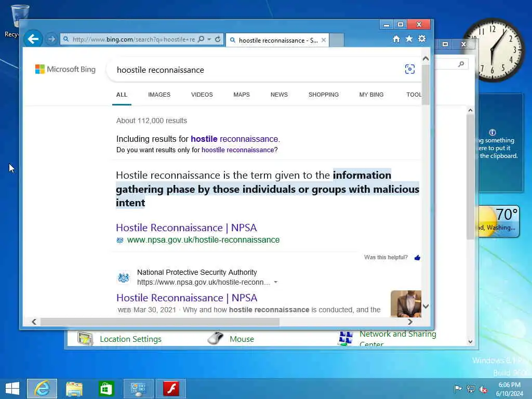The width and height of the screenshot is (532, 399).
Task: Open second Hostile Reconnaissance | NPSA result title
Action: [187, 298]
